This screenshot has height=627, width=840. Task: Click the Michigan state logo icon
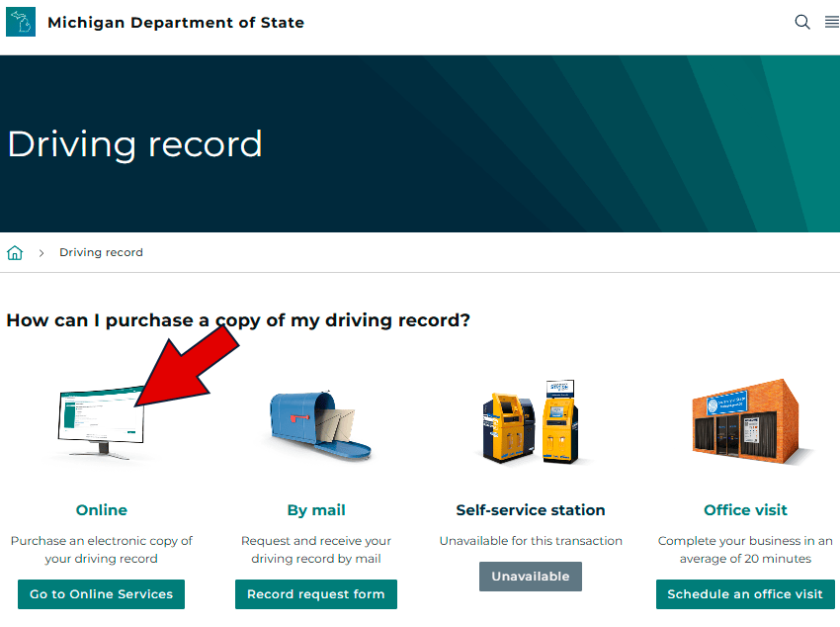point(21,22)
